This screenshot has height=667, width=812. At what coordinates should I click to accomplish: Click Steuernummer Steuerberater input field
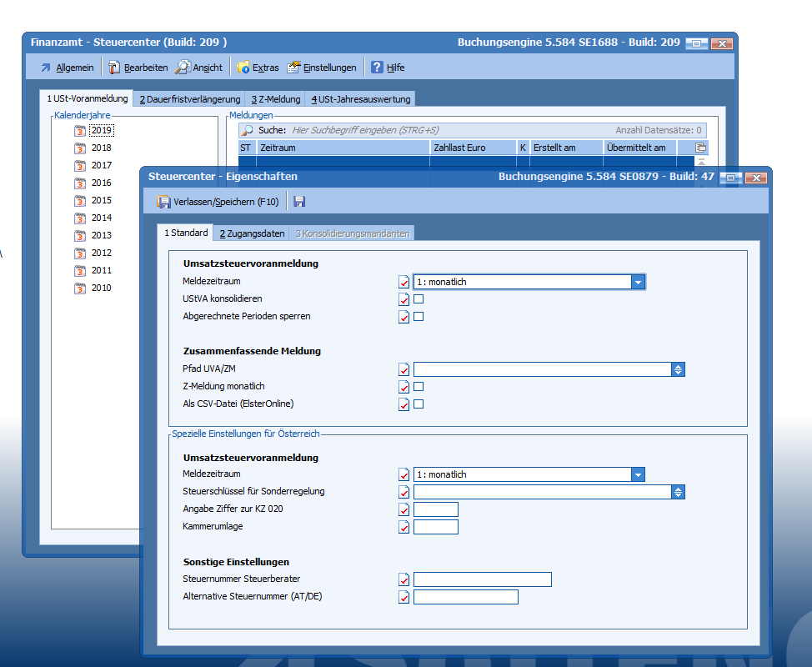[482, 579]
